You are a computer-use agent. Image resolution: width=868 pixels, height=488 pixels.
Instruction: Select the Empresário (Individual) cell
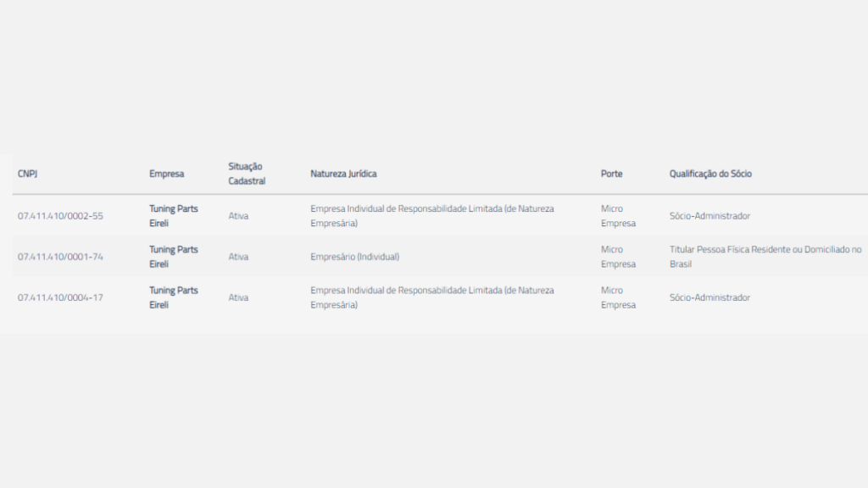pos(354,257)
